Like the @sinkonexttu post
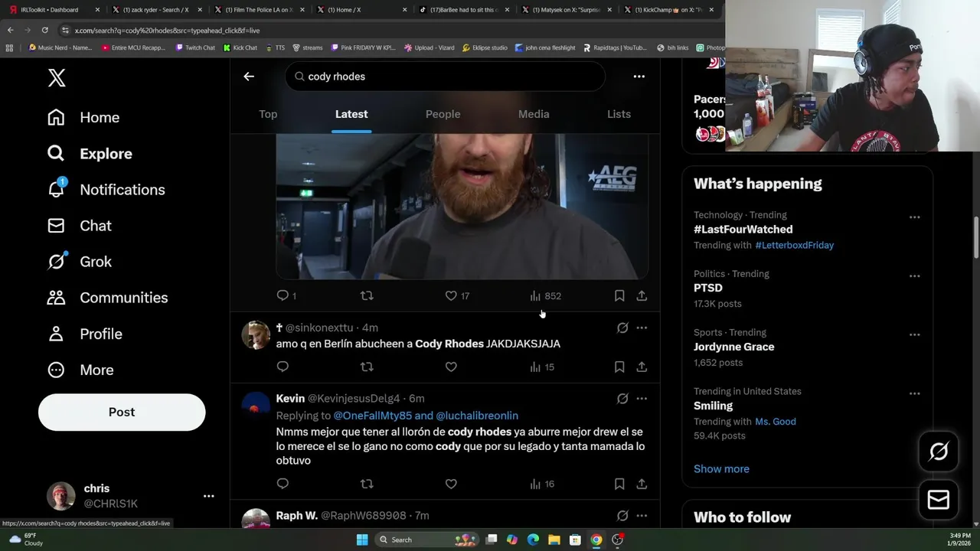980x551 pixels. (x=451, y=367)
